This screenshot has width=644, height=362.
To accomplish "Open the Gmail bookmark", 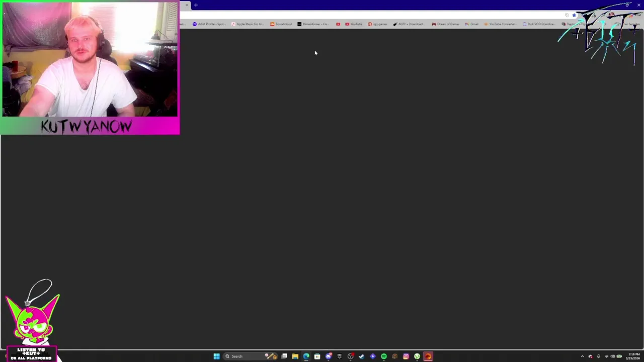I will 471,24.
